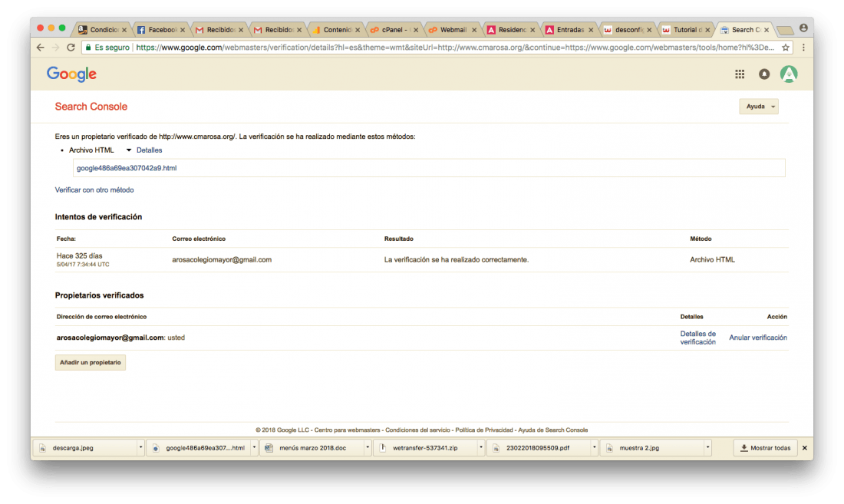Open Google account avatar
844x504 pixels.
[789, 74]
